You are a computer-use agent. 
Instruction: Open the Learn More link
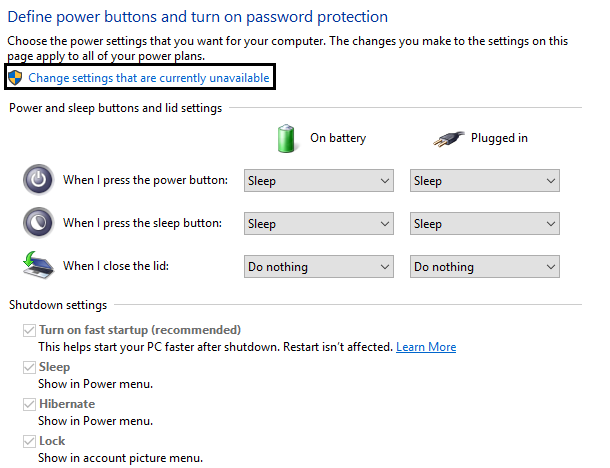pyautogui.click(x=426, y=347)
